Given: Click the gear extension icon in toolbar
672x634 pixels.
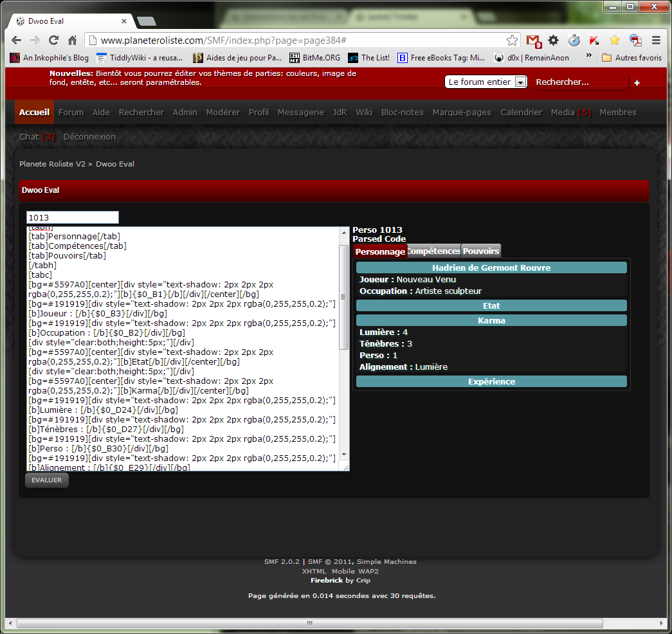Looking at the screenshot, I should (553, 41).
